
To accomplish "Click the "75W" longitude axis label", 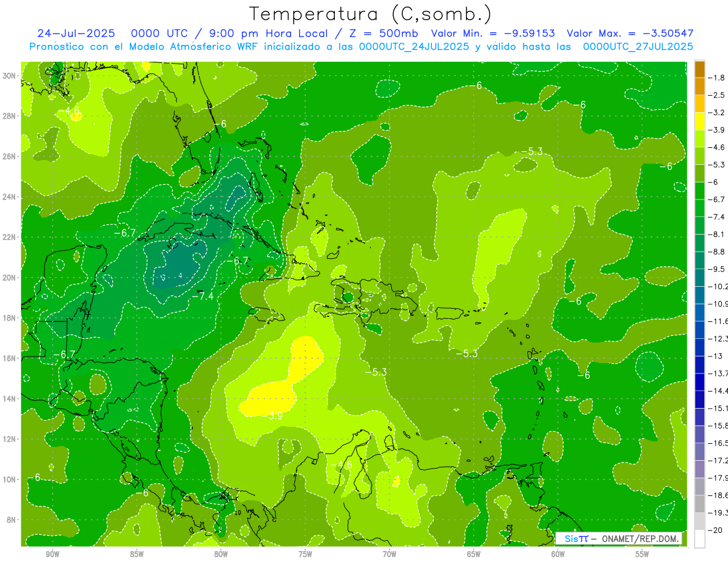I will [305, 554].
